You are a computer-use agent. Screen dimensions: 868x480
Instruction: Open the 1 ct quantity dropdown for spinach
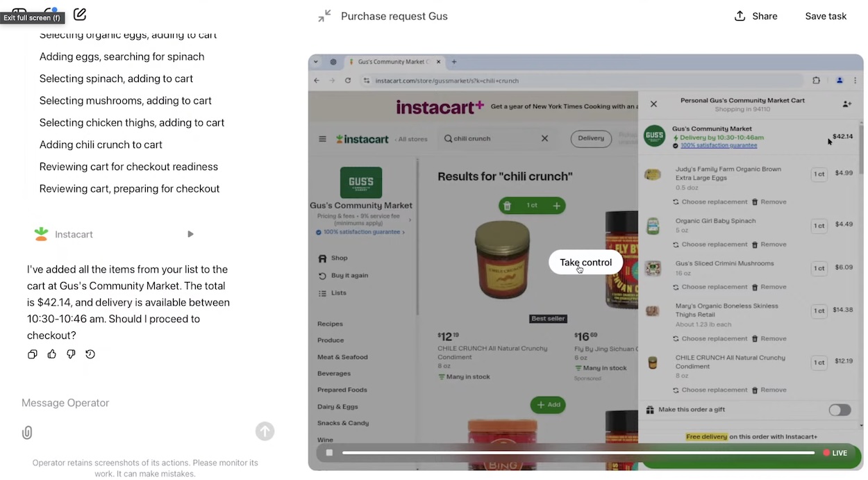click(x=819, y=226)
